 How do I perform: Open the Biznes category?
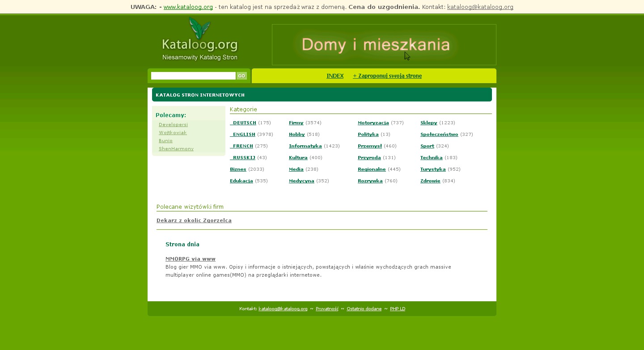[x=238, y=169]
